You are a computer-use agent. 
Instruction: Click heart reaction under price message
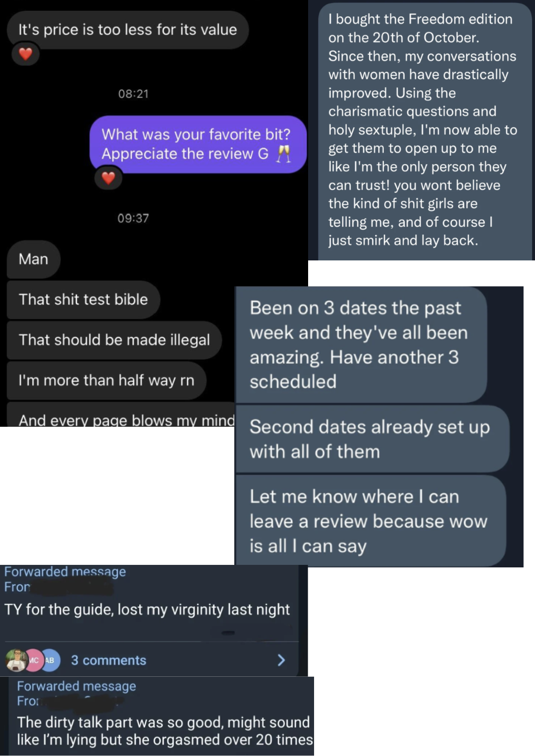click(26, 53)
